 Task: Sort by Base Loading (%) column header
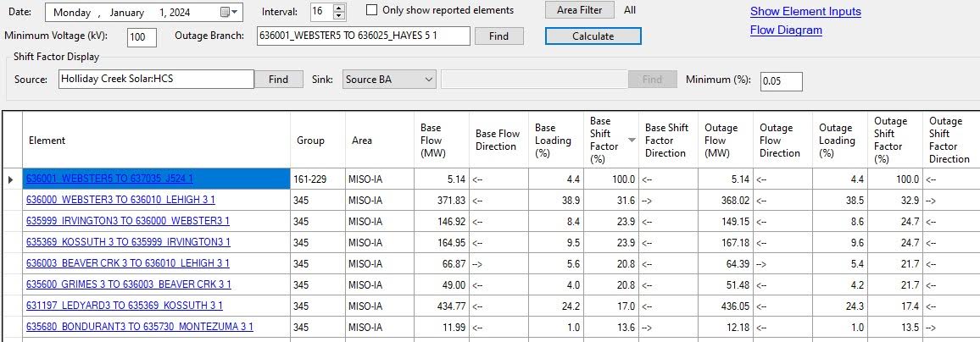tap(556, 141)
